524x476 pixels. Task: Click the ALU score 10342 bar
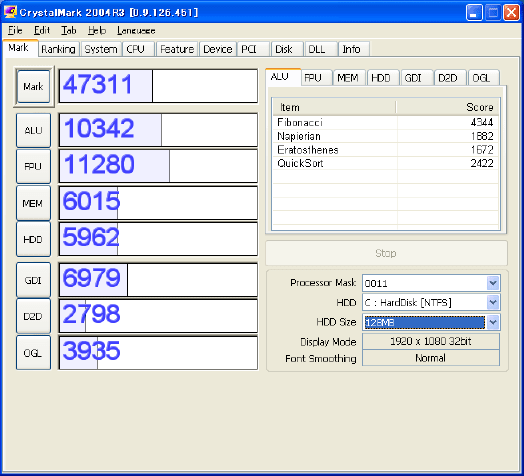pos(158,130)
